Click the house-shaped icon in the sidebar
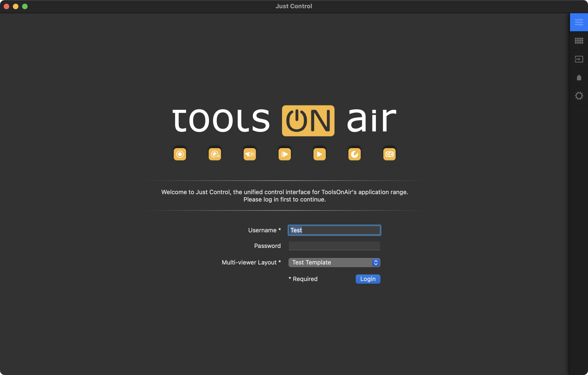Screen dimensions: 588x375 click(x=579, y=77)
